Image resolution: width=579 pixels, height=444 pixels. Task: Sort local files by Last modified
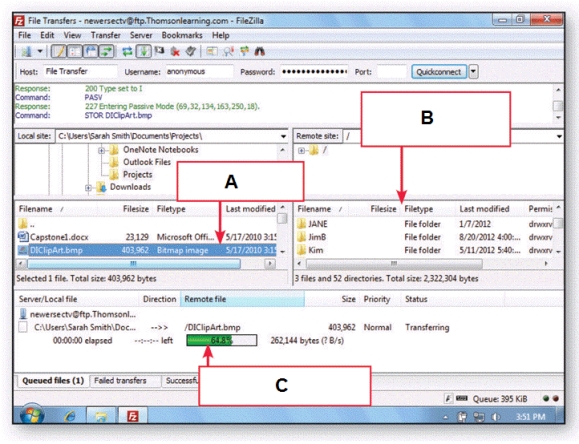pyautogui.click(x=250, y=209)
